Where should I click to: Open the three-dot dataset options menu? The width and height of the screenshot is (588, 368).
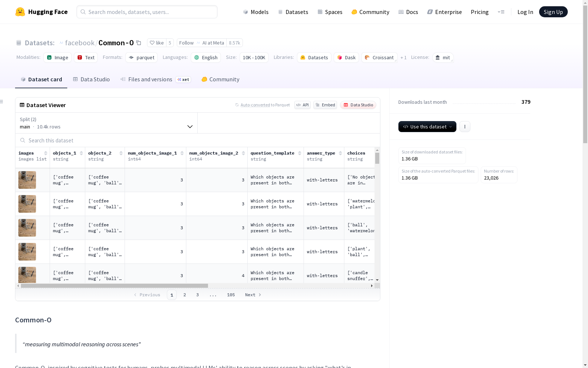(465, 127)
